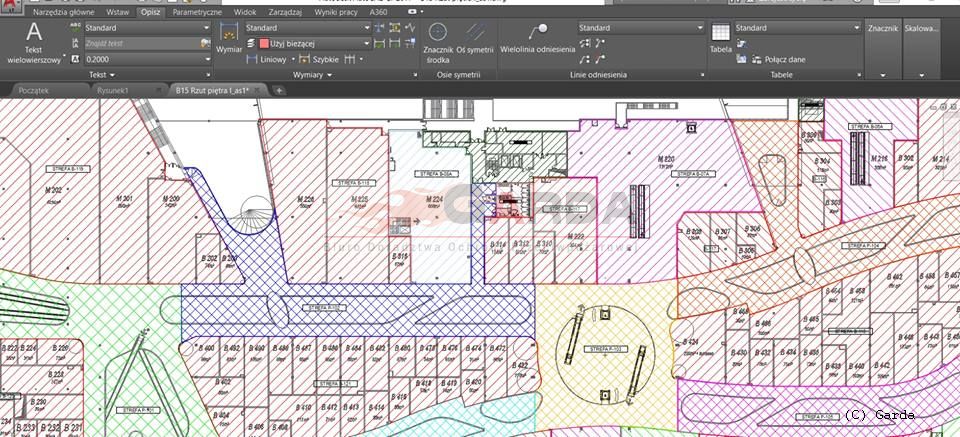Select the Oś symetrii centerline tool
The height and width of the screenshot is (437, 960).
pos(475,39)
